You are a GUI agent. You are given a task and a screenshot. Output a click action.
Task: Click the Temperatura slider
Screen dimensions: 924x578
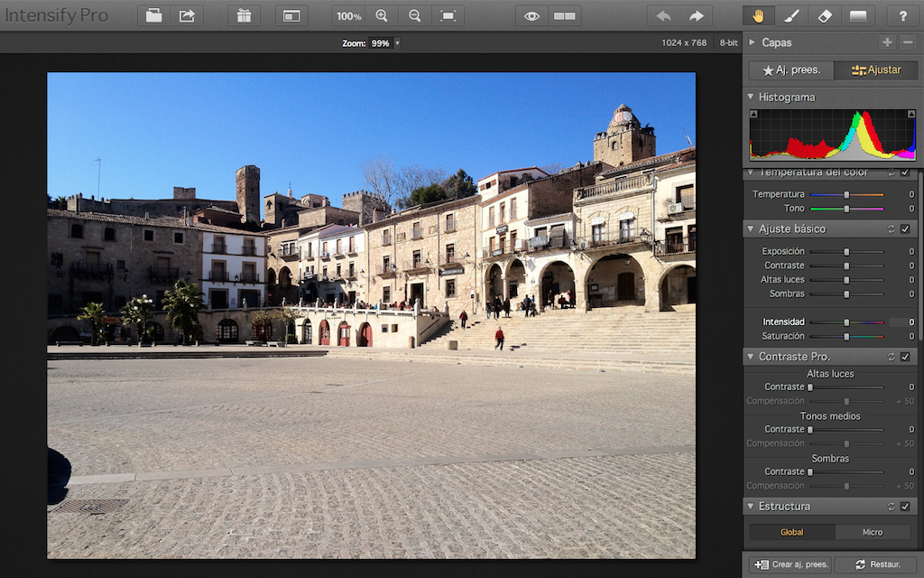[x=846, y=195]
